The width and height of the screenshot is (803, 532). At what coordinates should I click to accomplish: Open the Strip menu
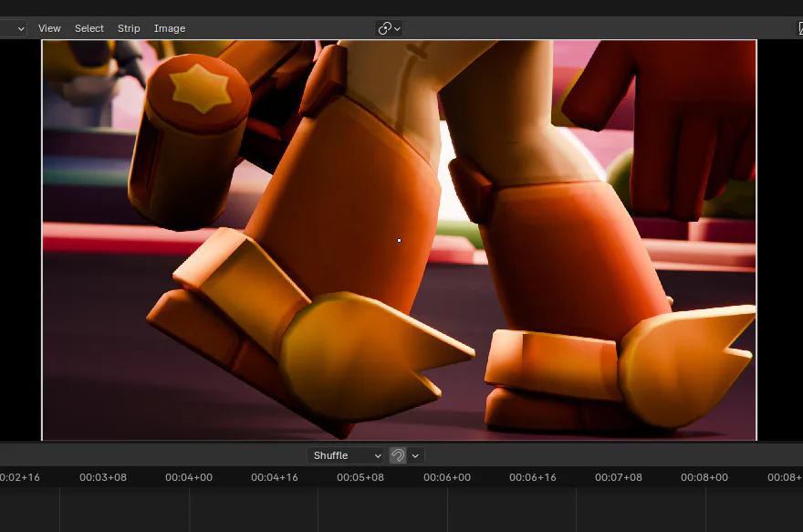tap(129, 28)
